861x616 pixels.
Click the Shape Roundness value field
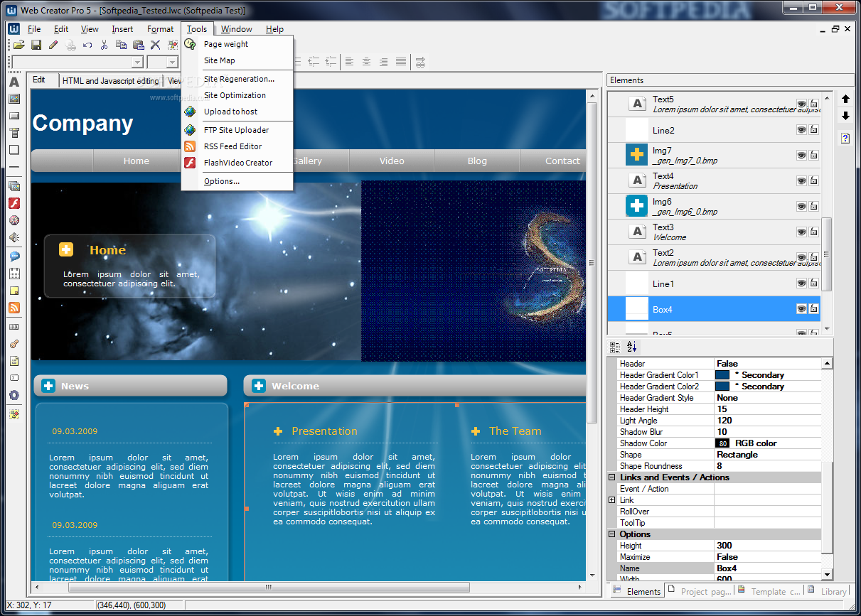[767, 466]
